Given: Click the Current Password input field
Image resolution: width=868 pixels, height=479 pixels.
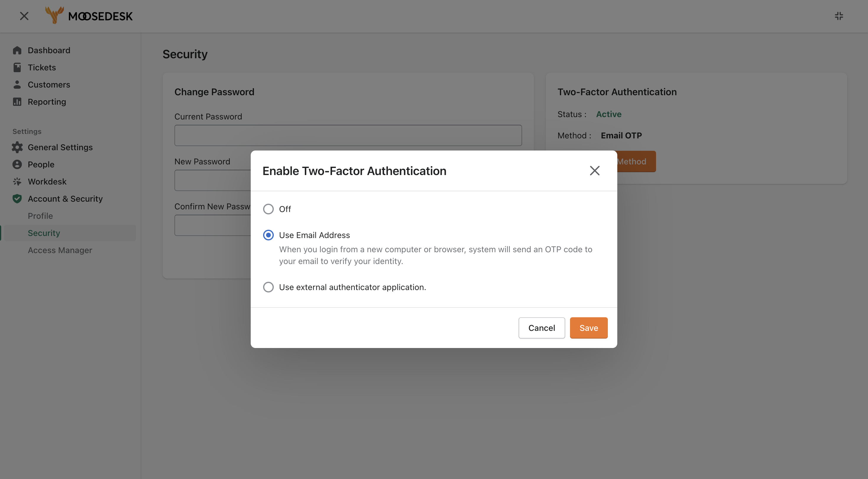Looking at the screenshot, I should [348, 135].
